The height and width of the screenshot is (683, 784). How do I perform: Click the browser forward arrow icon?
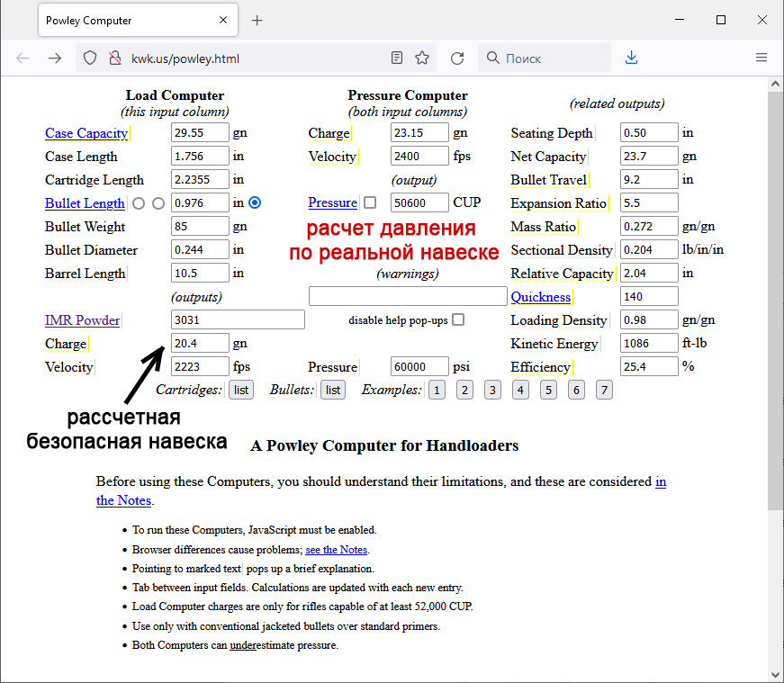[x=55, y=58]
